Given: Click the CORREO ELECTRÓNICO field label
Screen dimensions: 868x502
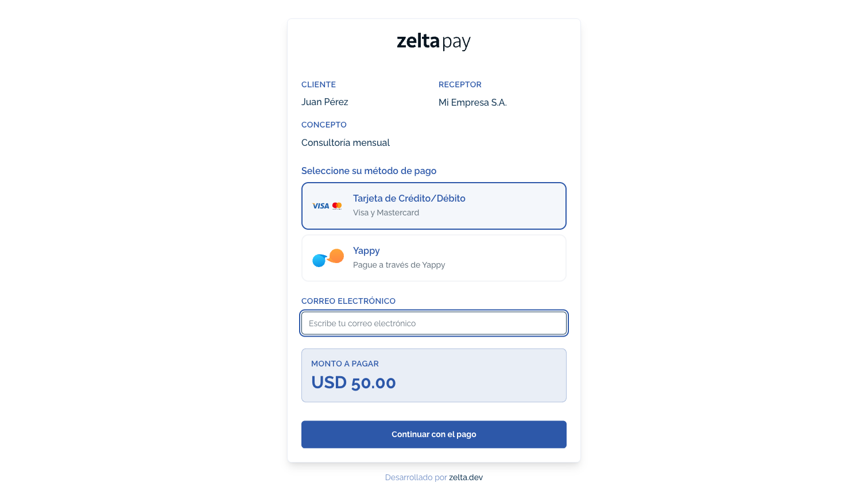Looking at the screenshot, I should (x=348, y=301).
